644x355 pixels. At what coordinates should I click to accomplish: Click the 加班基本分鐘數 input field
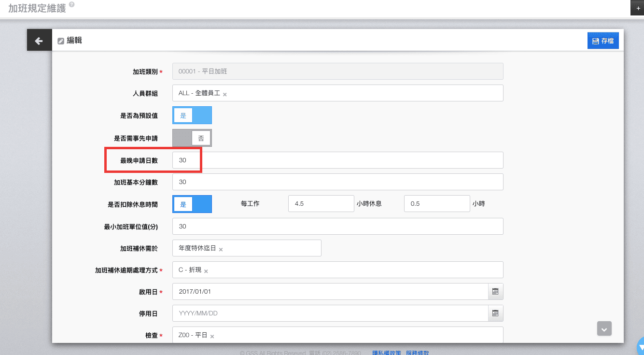[x=338, y=182]
